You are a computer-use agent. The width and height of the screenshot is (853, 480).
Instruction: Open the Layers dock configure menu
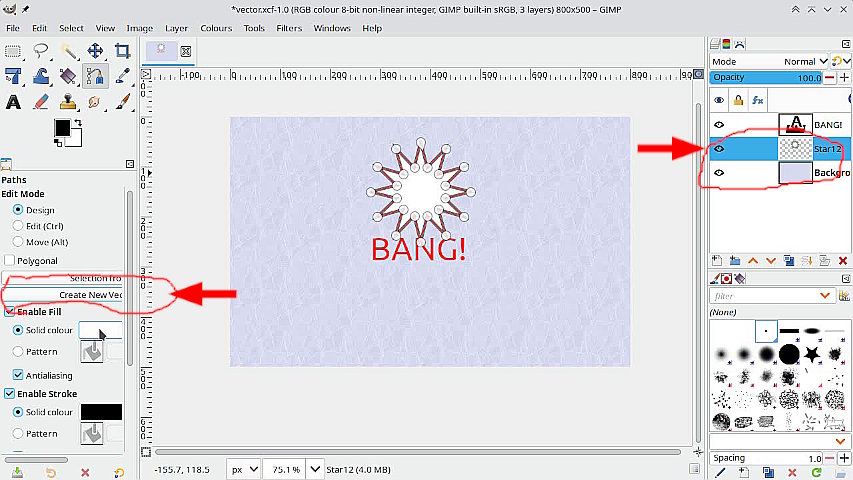846,44
